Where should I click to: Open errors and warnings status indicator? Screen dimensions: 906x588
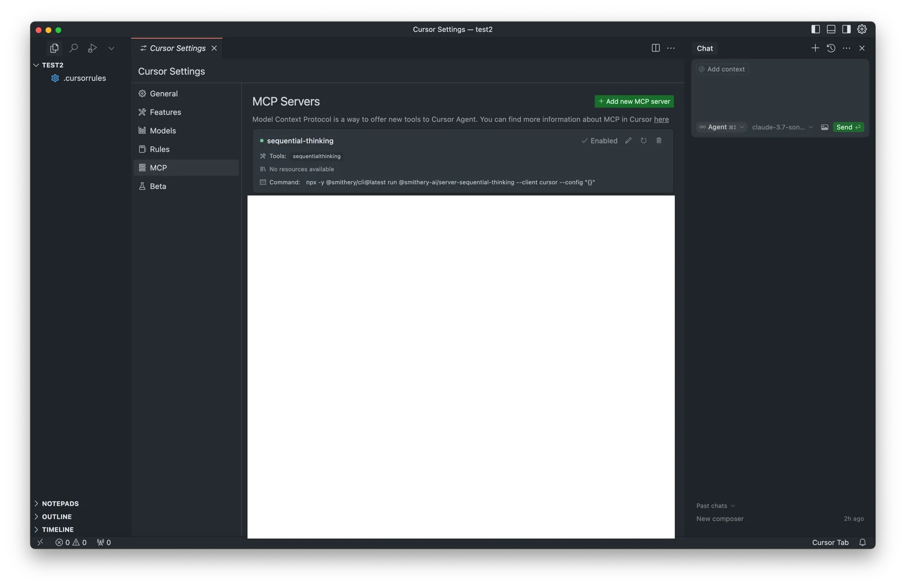click(71, 542)
